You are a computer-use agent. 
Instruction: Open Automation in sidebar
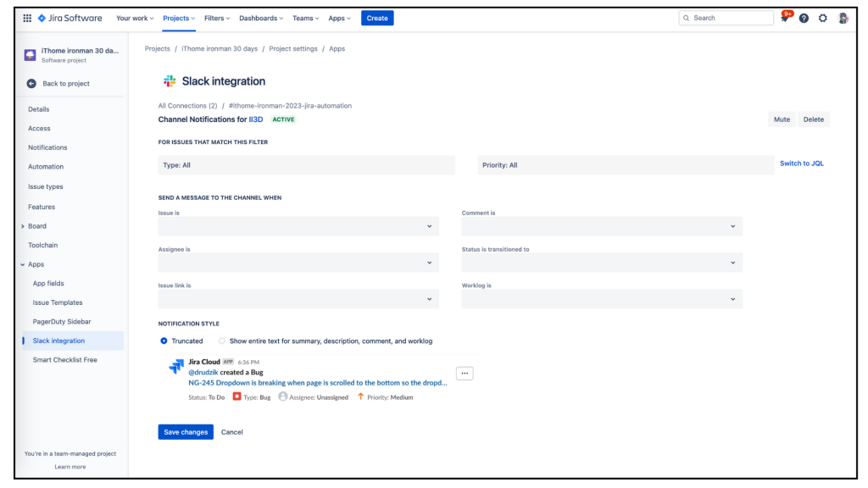(46, 167)
